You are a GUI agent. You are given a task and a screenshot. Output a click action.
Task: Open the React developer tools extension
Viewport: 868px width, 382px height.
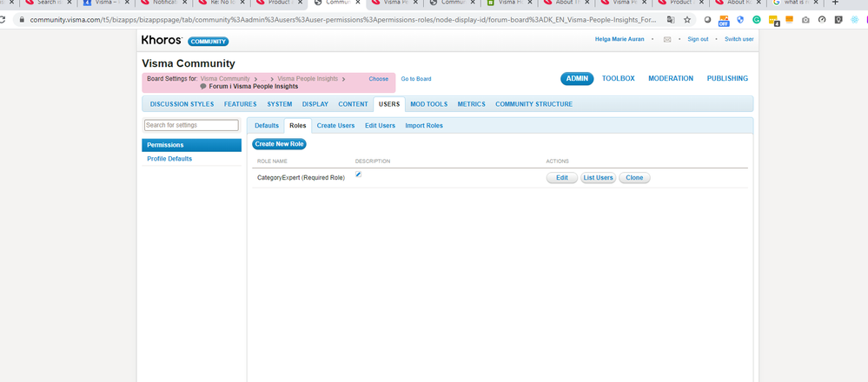[855, 20]
